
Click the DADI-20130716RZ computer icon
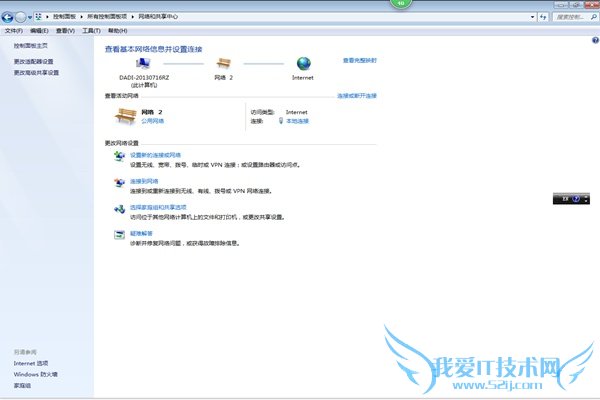pos(142,64)
